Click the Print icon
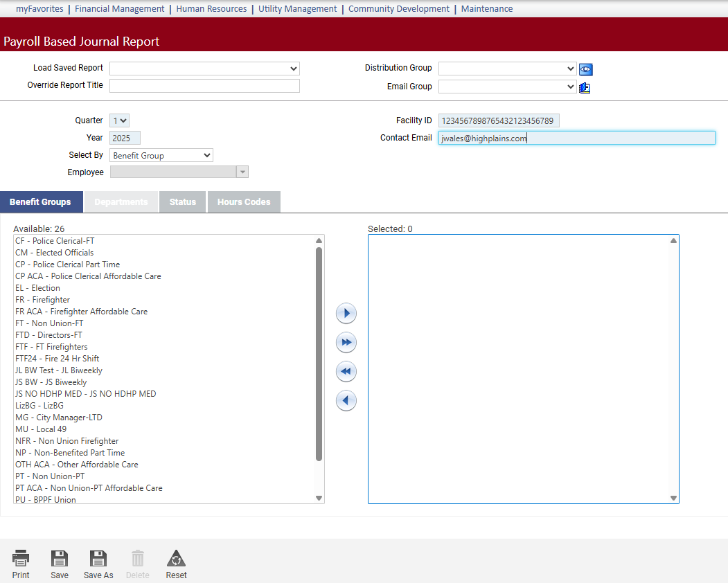This screenshot has height=583, width=728. point(21,559)
